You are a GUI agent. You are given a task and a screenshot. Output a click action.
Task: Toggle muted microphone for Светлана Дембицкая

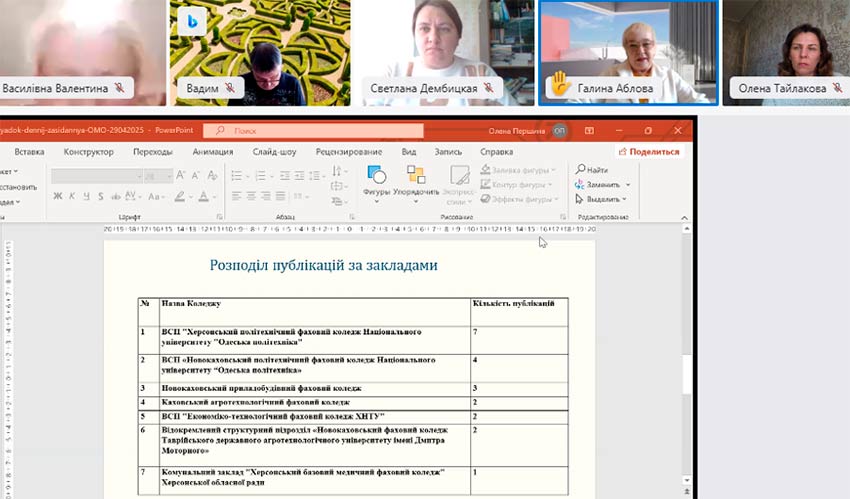[x=489, y=88]
